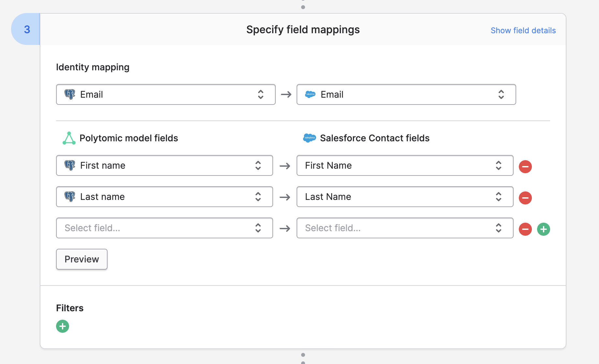Click the Polytomic model fields triangle icon

[x=69, y=138]
